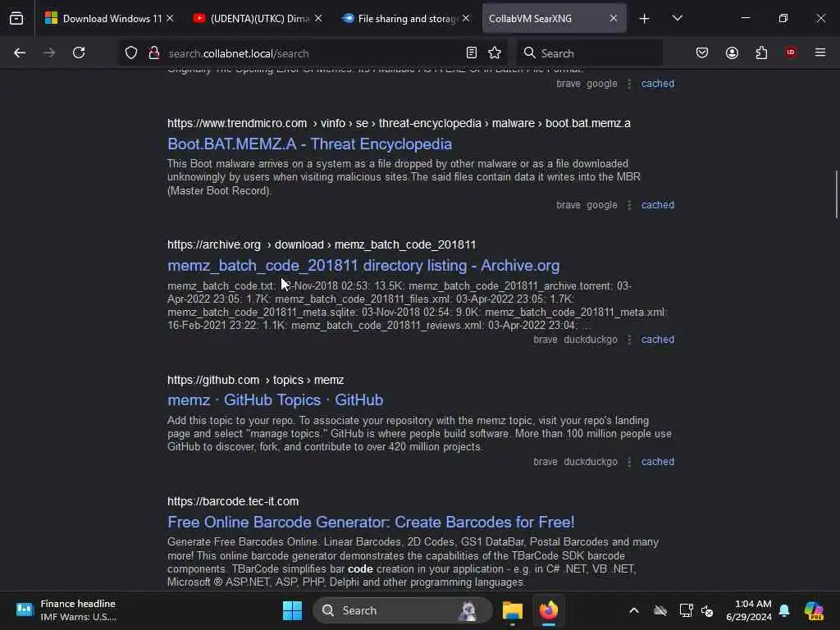Expand options dots of topmost partial result

629,84
